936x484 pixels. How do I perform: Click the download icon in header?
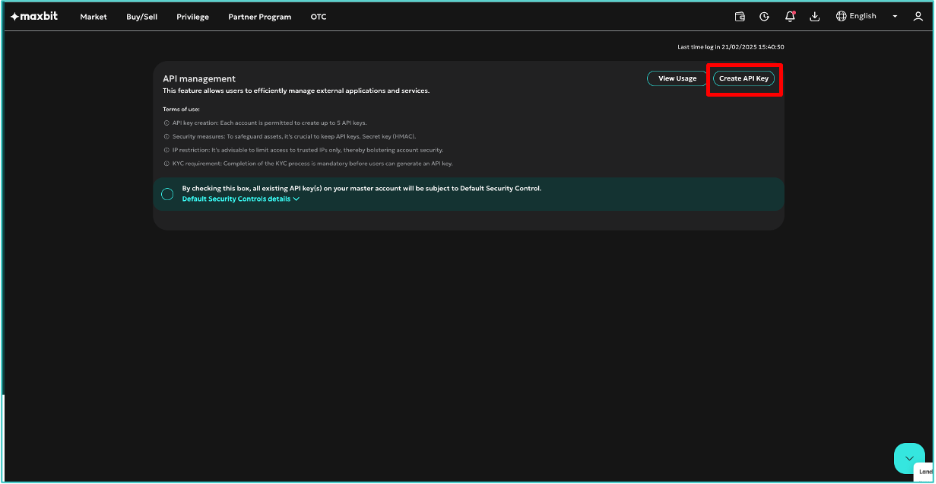click(x=815, y=17)
